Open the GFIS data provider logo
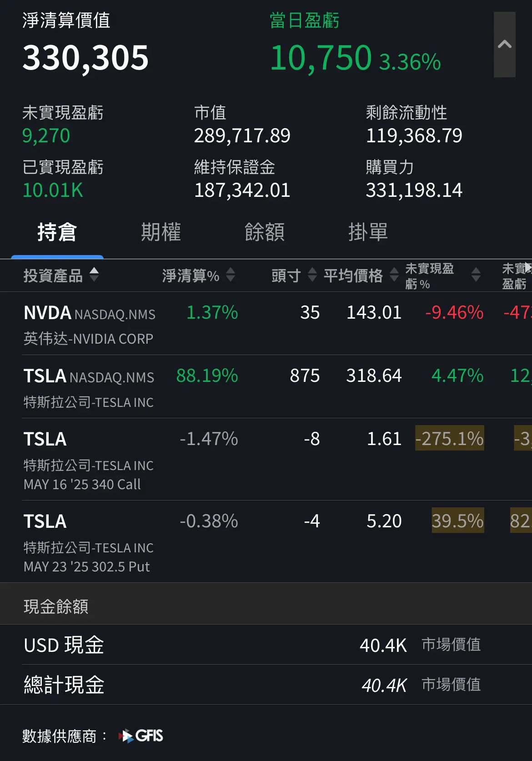 (x=141, y=736)
